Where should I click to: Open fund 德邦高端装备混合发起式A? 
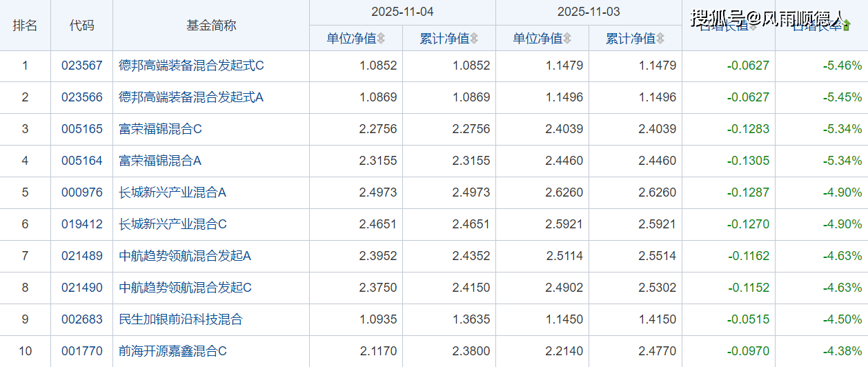click(191, 97)
